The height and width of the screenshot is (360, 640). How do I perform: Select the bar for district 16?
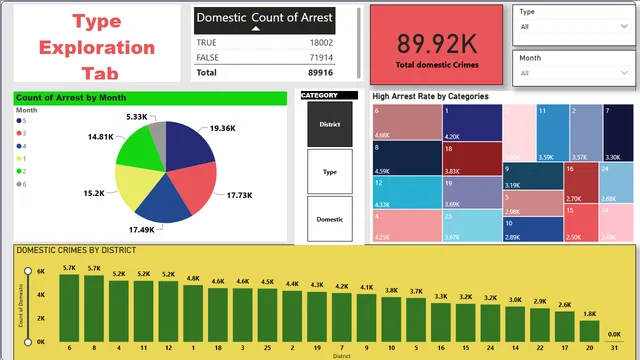click(441, 322)
